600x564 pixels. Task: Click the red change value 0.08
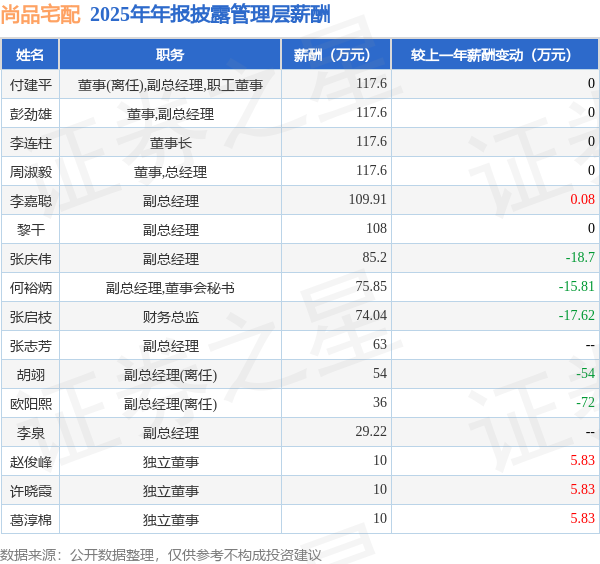tap(582, 199)
